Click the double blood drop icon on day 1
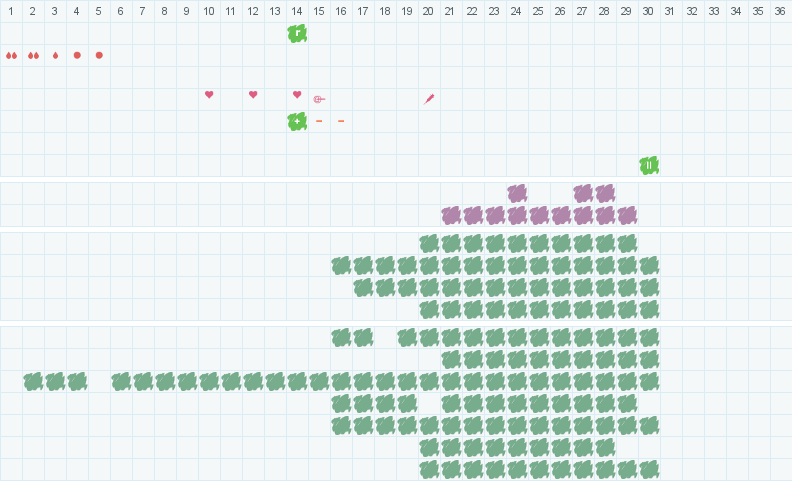Image resolution: width=792 pixels, height=481 pixels. tap(11, 55)
